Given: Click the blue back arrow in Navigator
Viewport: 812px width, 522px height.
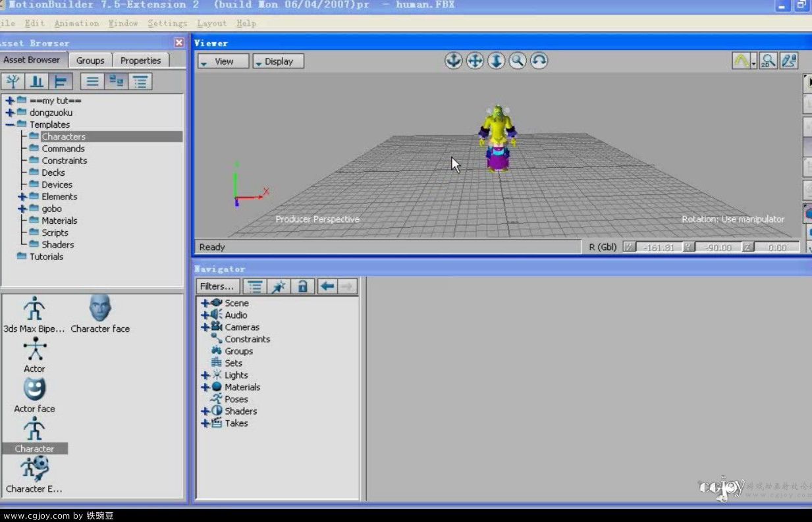Looking at the screenshot, I should point(327,286).
